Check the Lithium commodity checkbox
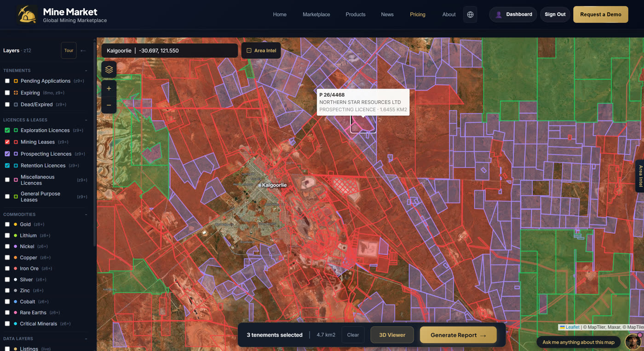Image resolution: width=644 pixels, height=351 pixels. 7,236
